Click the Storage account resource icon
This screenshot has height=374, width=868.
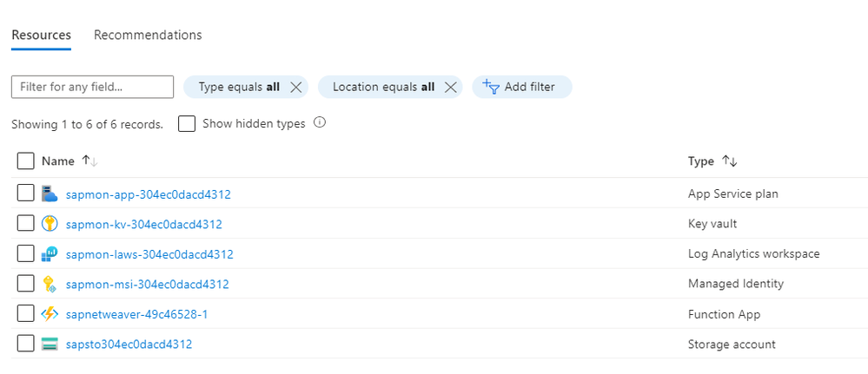click(50, 344)
